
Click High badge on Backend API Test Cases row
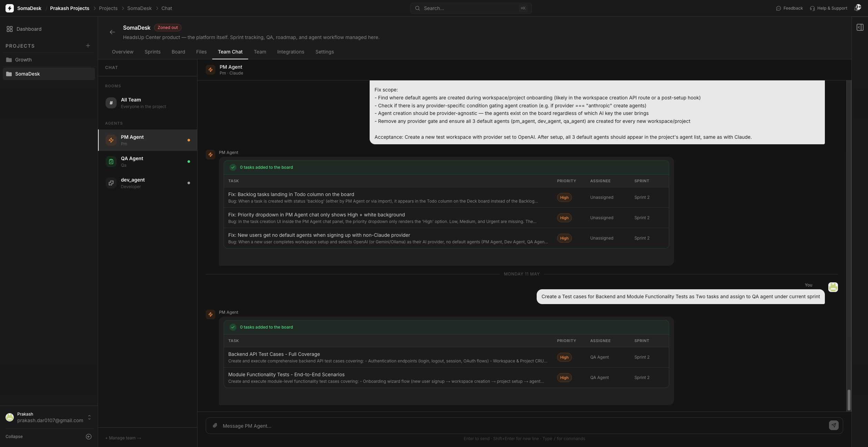pos(564,357)
